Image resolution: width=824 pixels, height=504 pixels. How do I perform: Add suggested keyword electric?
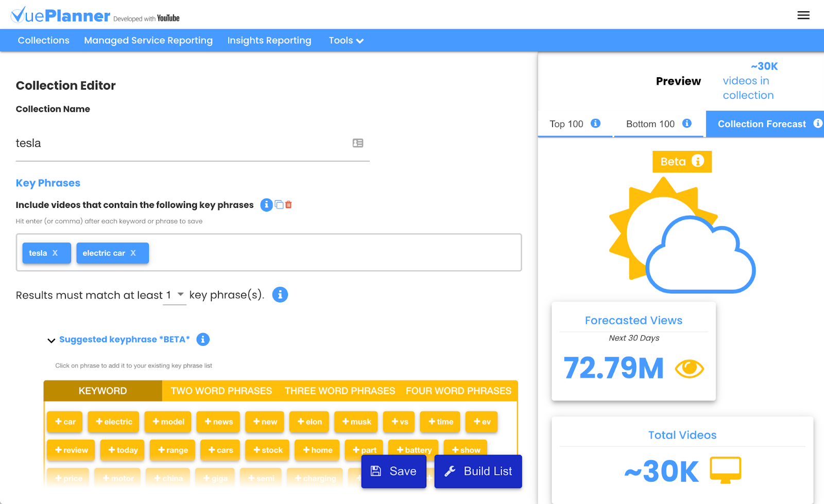coord(114,422)
